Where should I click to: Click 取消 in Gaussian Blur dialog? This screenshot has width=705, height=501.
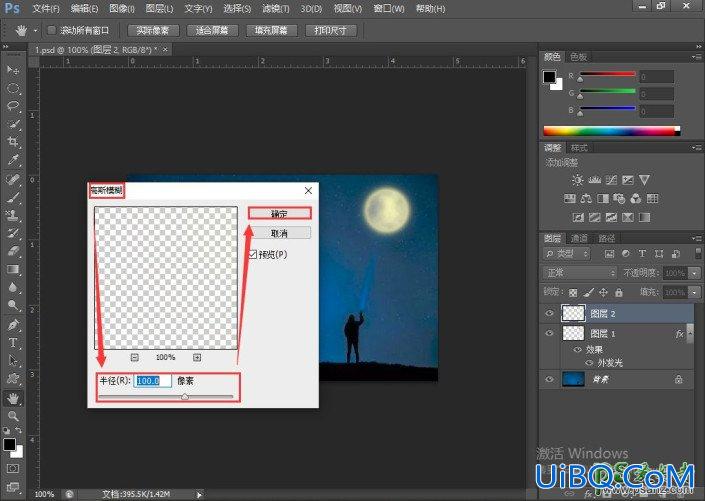point(279,233)
